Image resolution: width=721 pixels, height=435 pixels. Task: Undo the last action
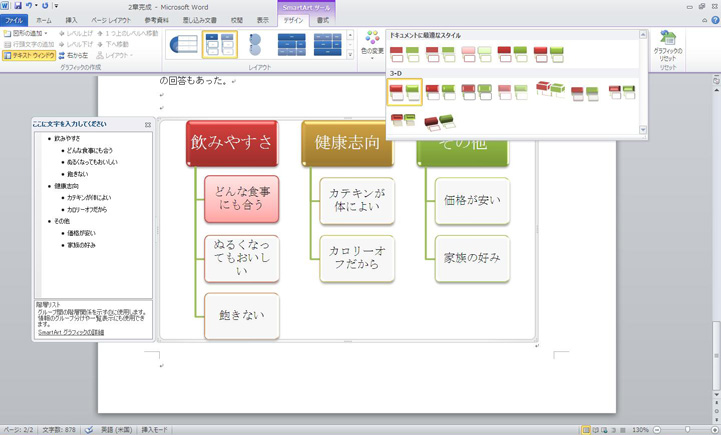29,6
